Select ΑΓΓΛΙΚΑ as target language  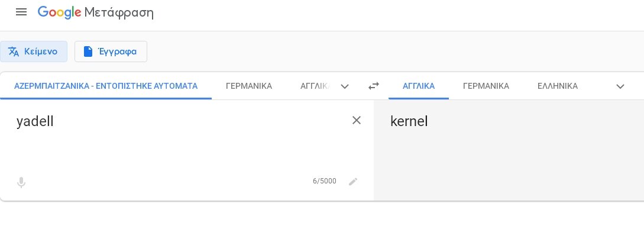coord(419,86)
